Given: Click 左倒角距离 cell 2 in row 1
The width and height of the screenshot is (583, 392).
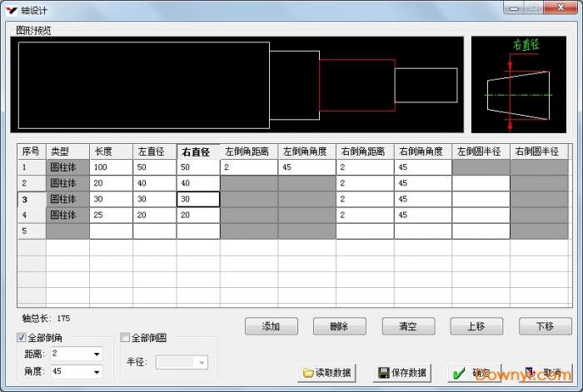Looking at the screenshot, I should tap(249, 167).
